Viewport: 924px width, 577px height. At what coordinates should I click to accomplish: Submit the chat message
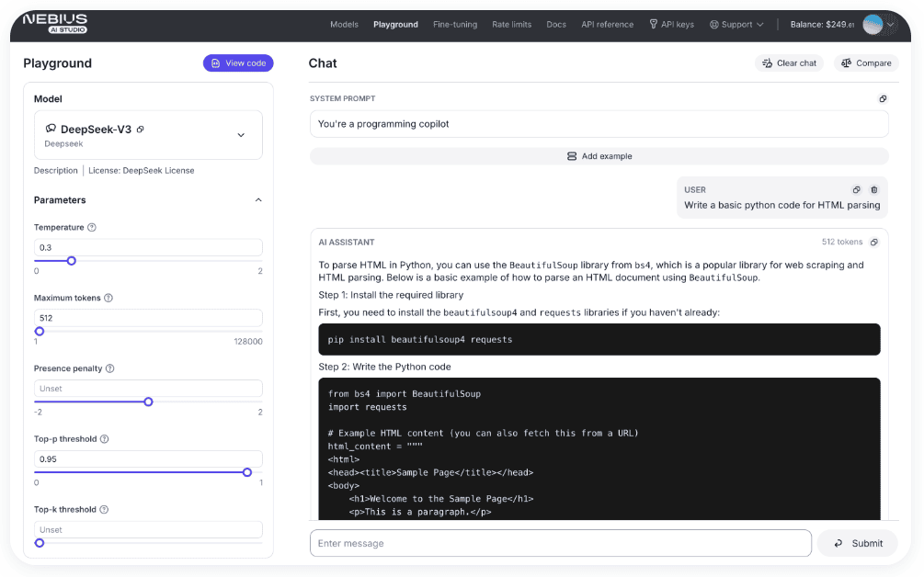click(x=858, y=543)
